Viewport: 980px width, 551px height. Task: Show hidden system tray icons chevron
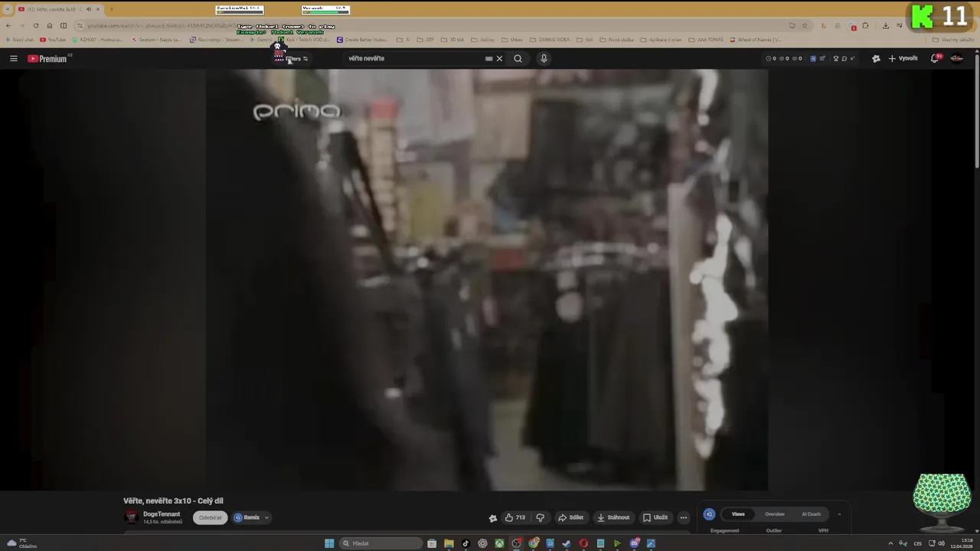click(890, 543)
